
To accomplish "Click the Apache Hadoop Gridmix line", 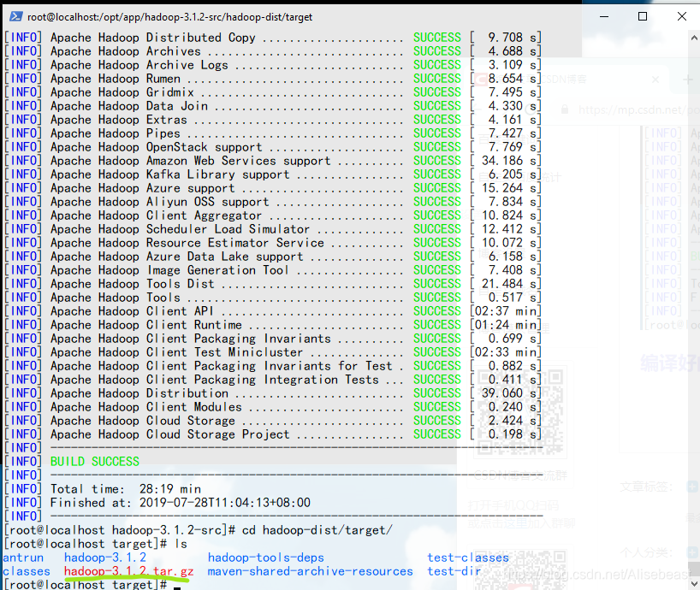I will tap(272, 92).
